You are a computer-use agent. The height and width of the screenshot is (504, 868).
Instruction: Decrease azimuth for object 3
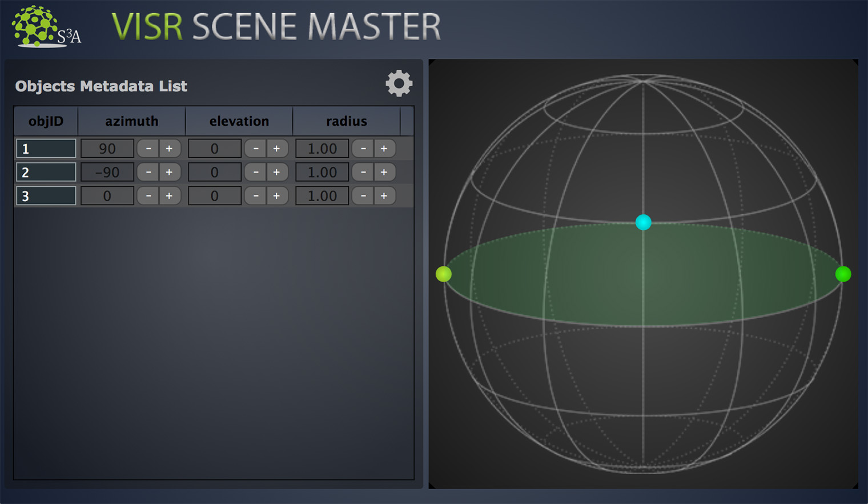[148, 196]
